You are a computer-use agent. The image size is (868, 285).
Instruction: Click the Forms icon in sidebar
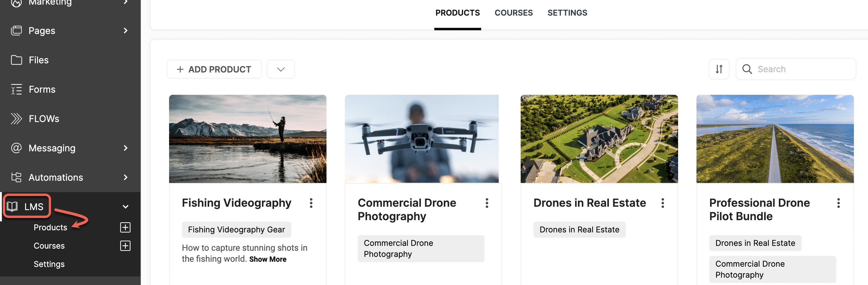tap(16, 89)
